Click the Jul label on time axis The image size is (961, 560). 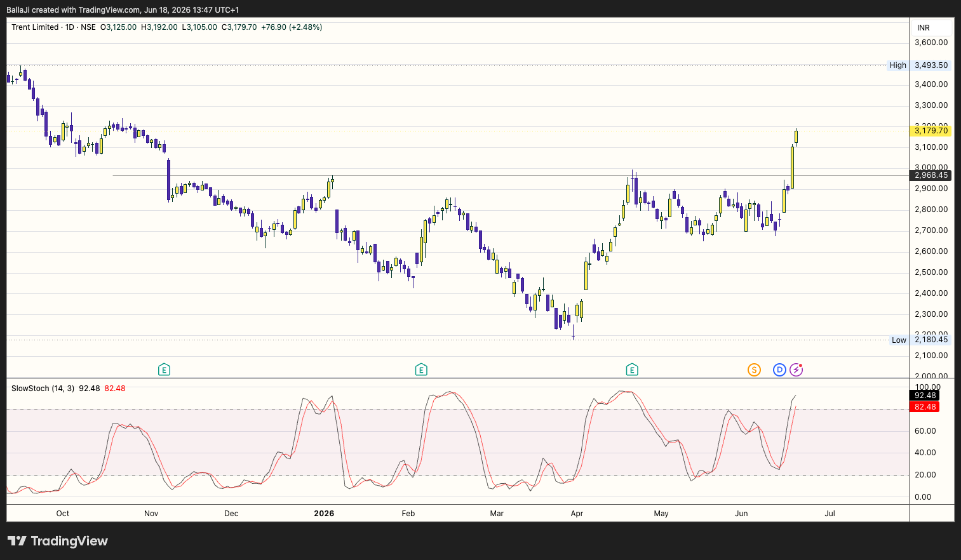pyautogui.click(x=830, y=514)
